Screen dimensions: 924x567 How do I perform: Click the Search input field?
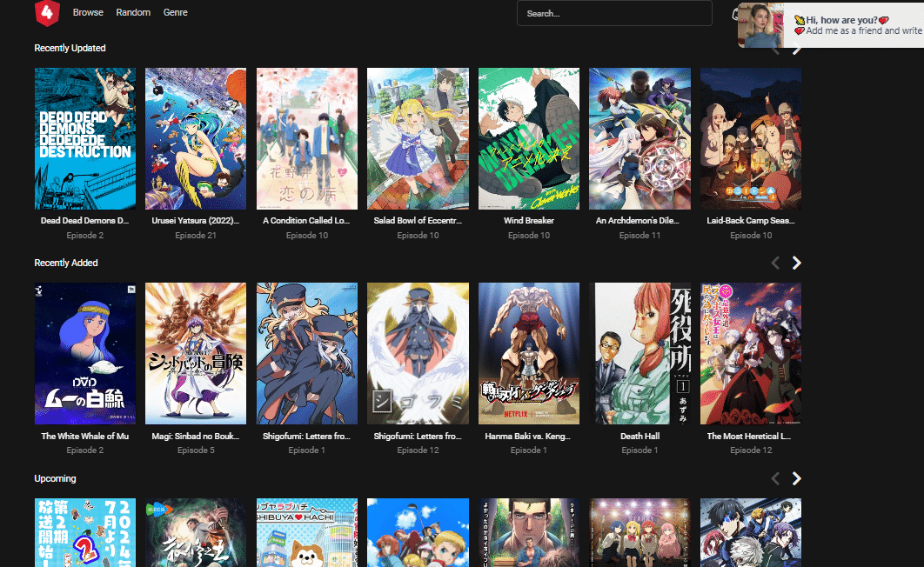(614, 13)
